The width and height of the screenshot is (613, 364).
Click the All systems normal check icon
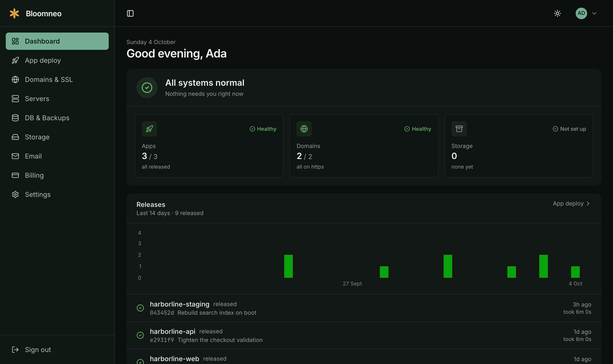coord(147,88)
